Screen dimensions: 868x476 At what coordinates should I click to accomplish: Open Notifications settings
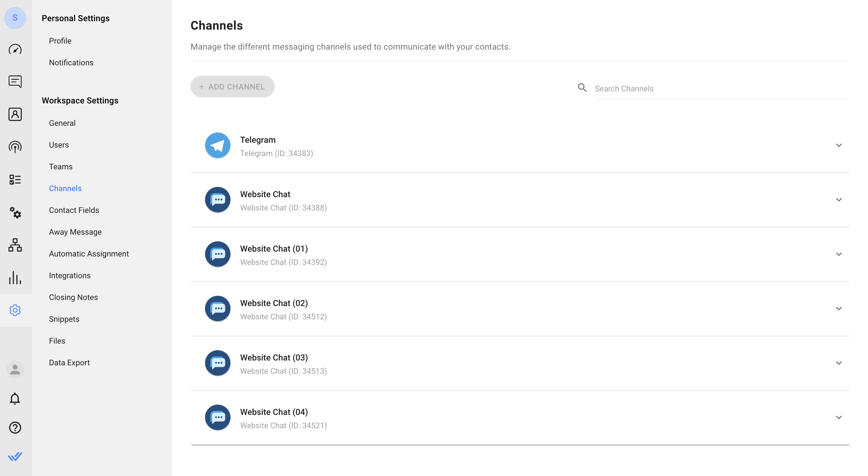71,63
